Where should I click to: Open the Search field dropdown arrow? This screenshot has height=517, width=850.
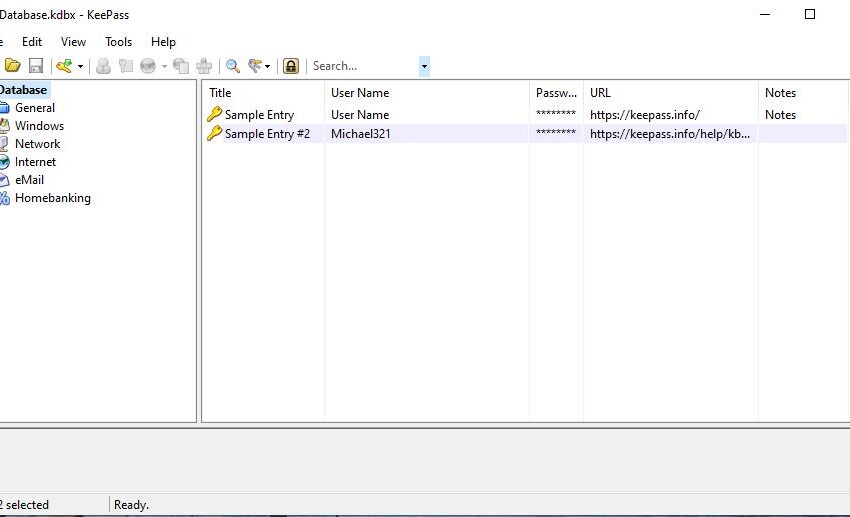(424, 66)
